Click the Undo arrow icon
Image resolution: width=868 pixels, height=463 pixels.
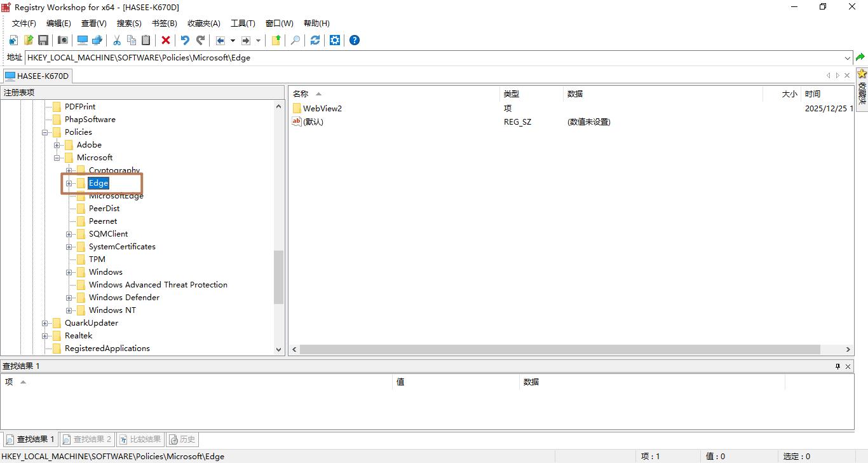[x=185, y=40]
